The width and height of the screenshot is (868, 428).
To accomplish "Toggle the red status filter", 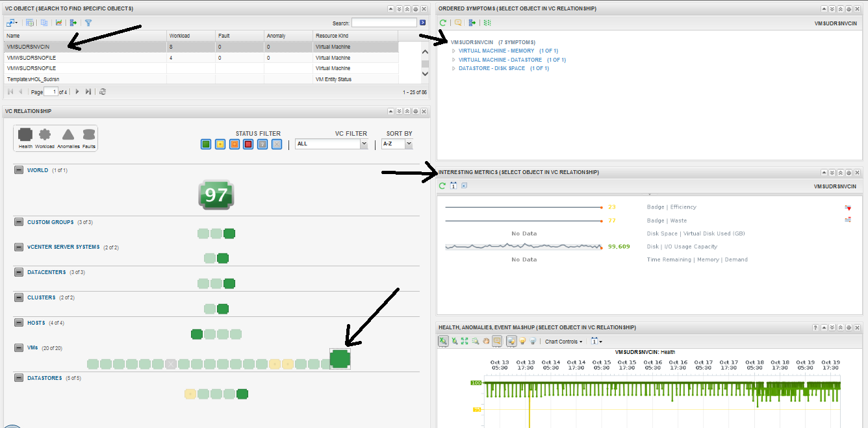I will [248, 144].
